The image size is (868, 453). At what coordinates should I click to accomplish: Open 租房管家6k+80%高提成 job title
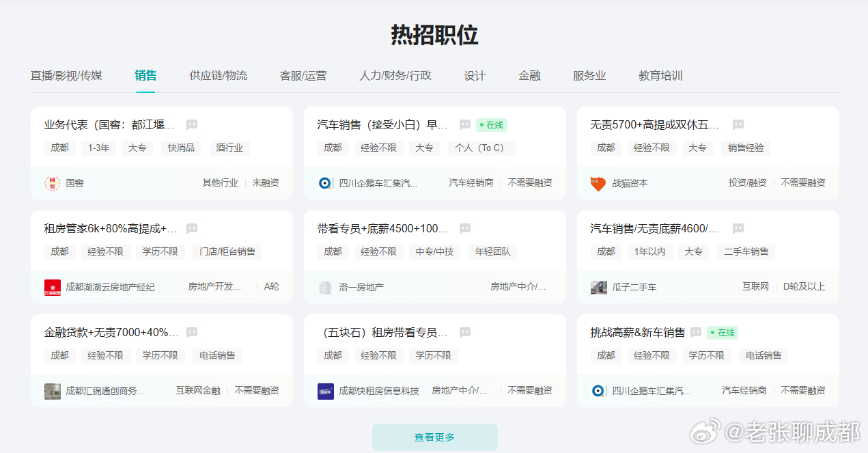111,229
